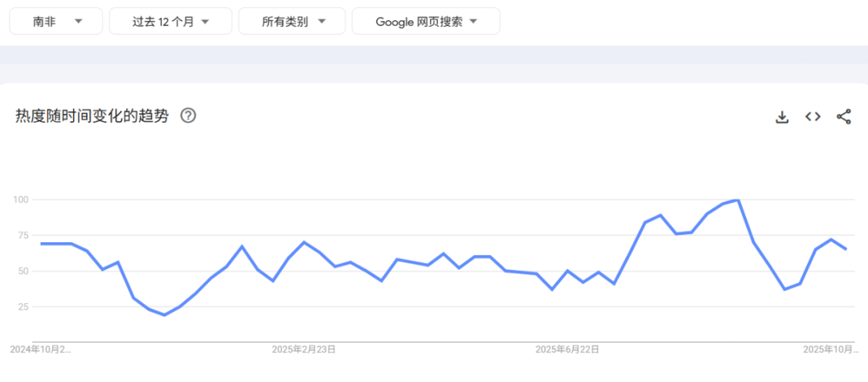Click the 2024年10月 start date label
Screen dimensions: 868x382
click(40, 349)
